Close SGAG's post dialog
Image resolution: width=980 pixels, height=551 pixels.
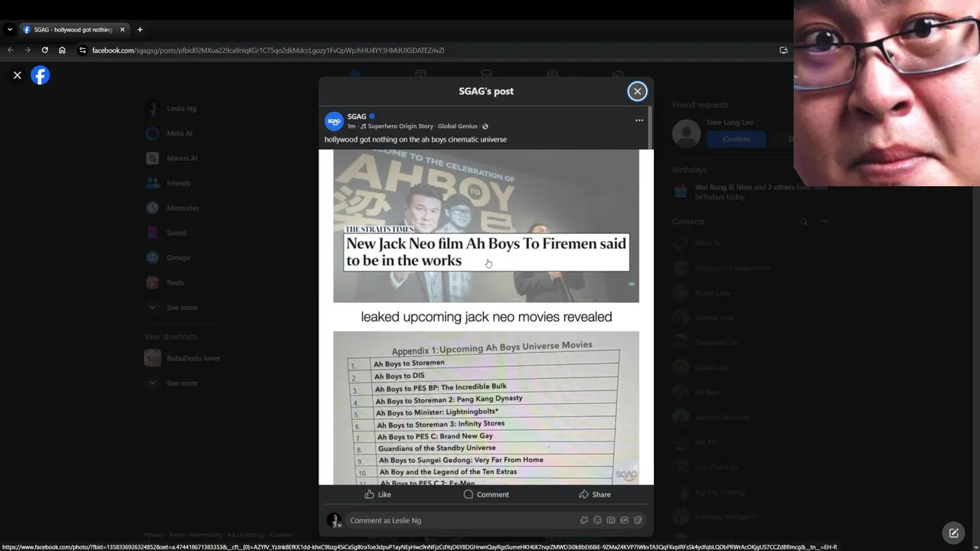[637, 91]
